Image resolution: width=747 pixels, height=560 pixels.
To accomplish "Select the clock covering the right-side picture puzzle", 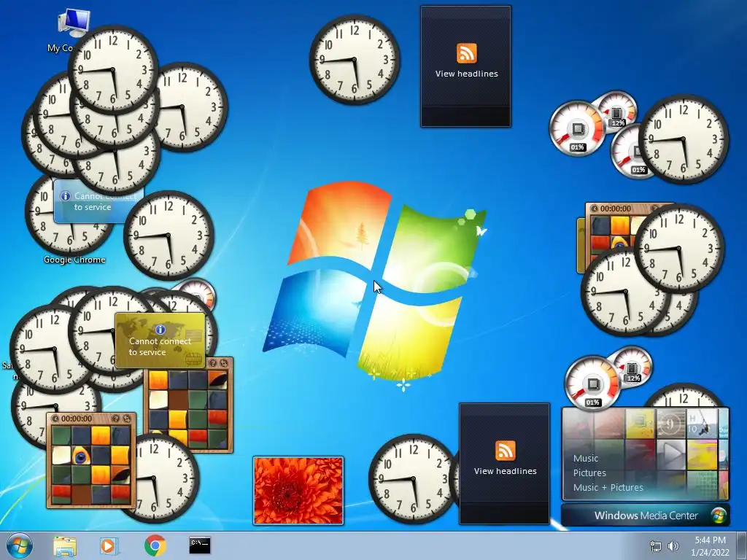I will click(679, 248).
